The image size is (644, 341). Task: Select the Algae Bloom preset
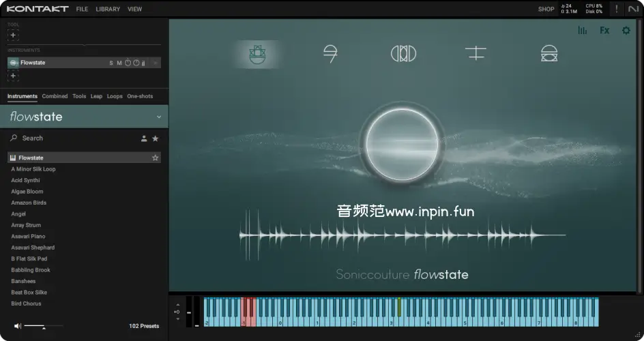tap(27, 192)
